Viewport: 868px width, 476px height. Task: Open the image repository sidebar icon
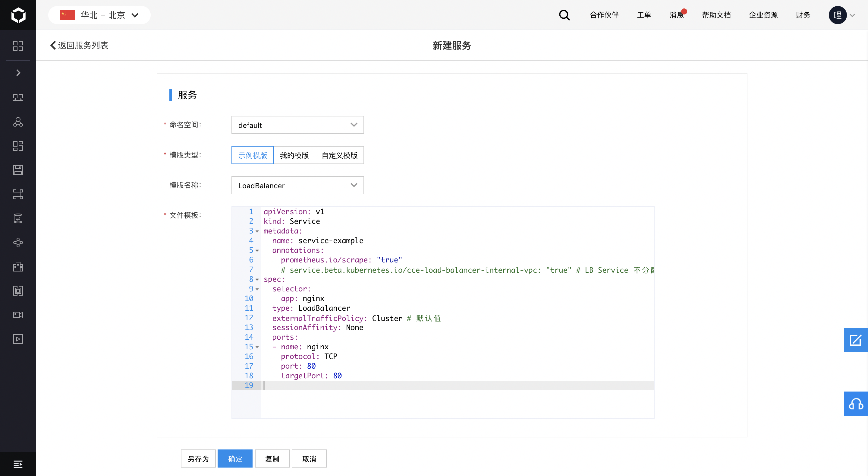(x=18, y=291)
